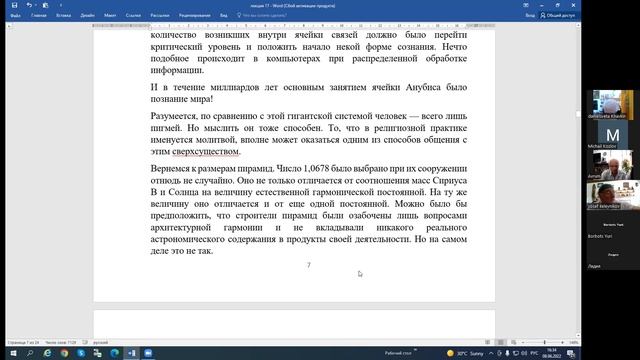Screen dimensions: 640x360
Task: Switch to the Word taskbar icon
Action: pos(131,353)
